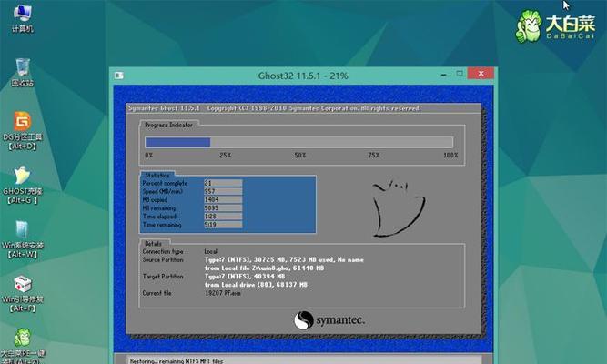Click the 75% mark label
Image resolution: width=607 pixels, height=364 pixels.
pyautogui.click(x=373, y=156)
